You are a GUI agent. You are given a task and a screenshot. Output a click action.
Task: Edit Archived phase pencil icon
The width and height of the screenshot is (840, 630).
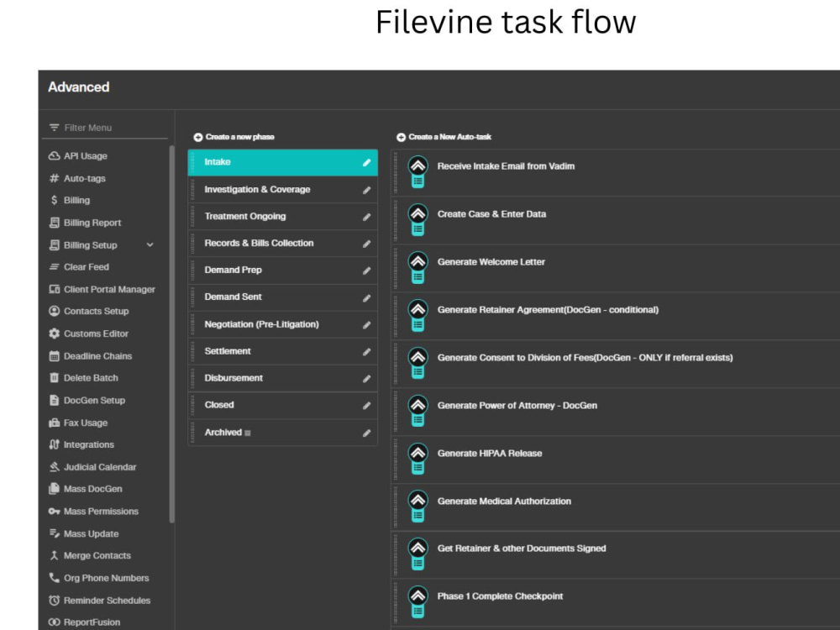[x=366, y=433]
